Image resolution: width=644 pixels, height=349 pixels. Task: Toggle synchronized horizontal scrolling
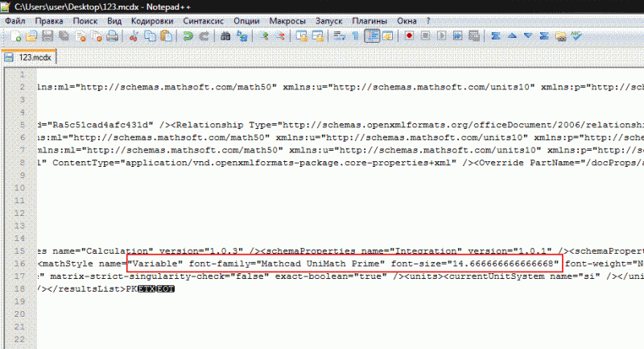click(317, 36)
